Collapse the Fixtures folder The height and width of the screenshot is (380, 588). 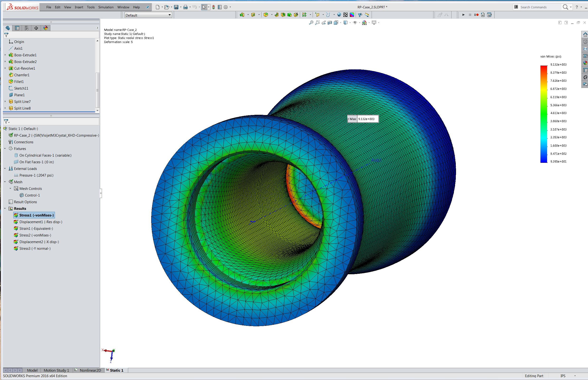5,149
